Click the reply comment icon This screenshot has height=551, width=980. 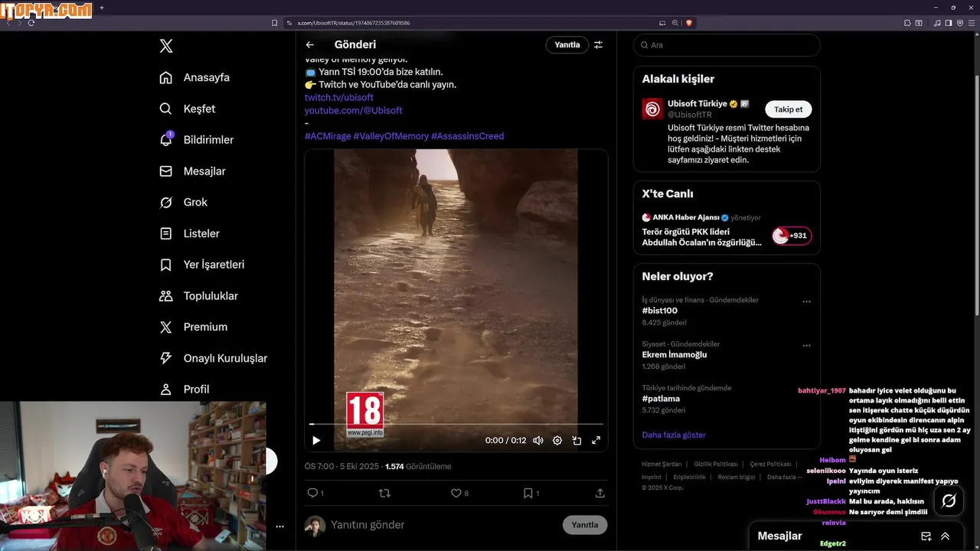click(312, 493)
